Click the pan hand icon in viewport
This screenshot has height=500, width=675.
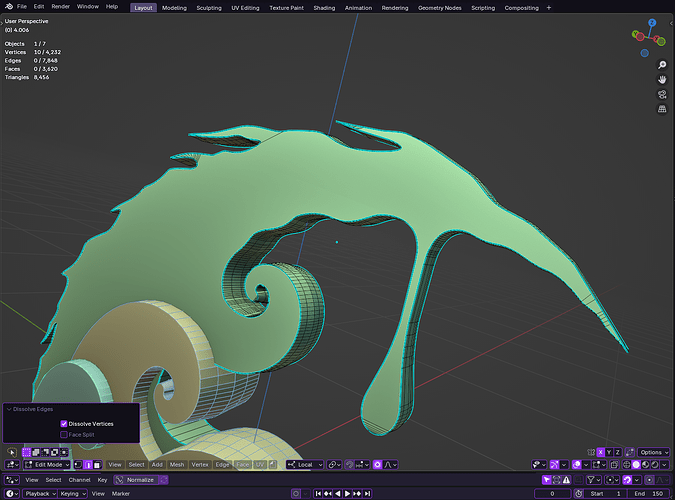pyautogui.click(x=662, y=80)
